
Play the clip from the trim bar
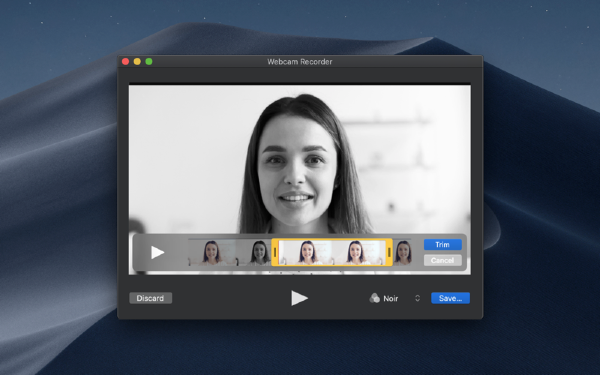coord(157,253)
